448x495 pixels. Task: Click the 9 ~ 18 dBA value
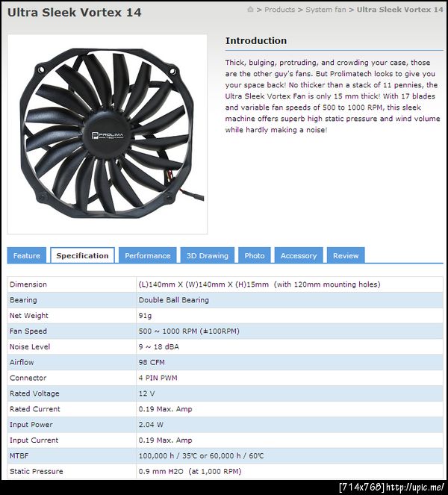159,346
